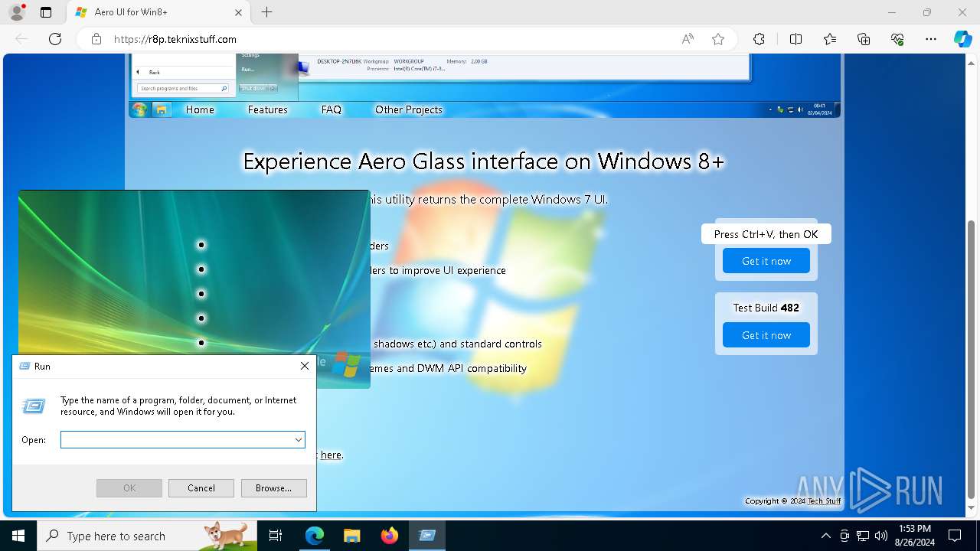Viewport: 980px width, 551px height.
Task: Open Edge Settings and more menu
Action: coord(931,39)
